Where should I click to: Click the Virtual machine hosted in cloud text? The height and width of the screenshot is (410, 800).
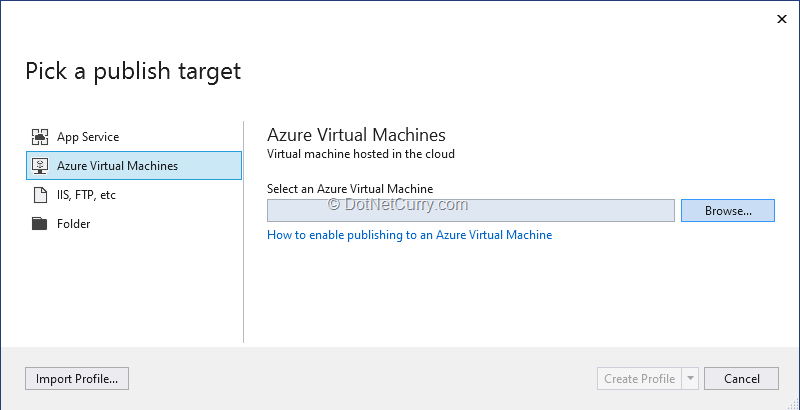(x=361, y=154)
